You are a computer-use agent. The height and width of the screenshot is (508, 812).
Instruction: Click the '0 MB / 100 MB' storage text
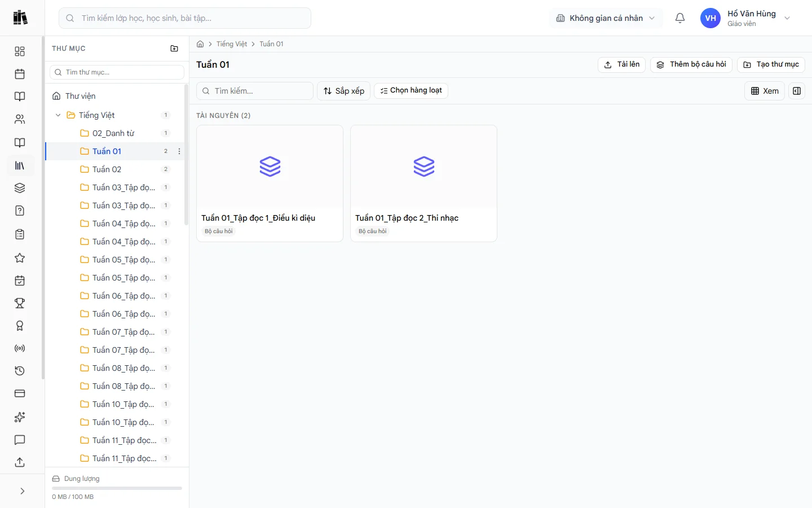[73, 497]
